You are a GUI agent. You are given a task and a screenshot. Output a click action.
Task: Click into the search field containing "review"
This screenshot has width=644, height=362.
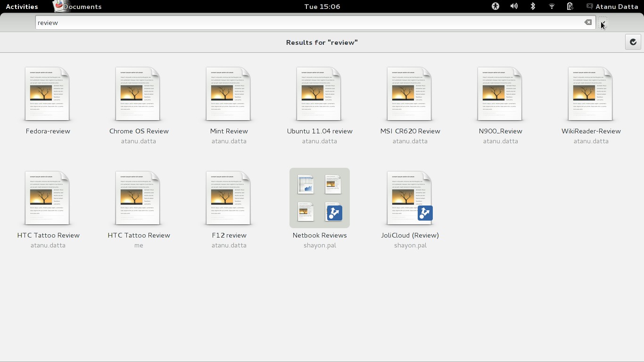coord(306,23)
